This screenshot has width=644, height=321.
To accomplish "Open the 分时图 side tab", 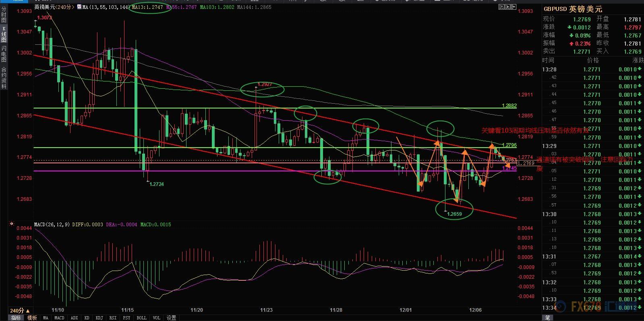I will coord(4,14).
